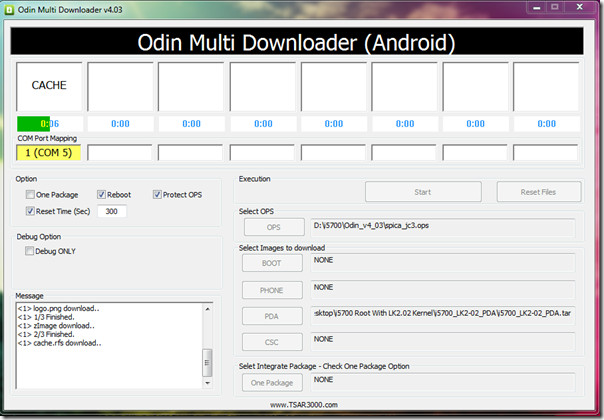Click the CSC path field showing NONE
Image resolution: width=604 pixels, height=420 pixels.
tap(443, 342)
